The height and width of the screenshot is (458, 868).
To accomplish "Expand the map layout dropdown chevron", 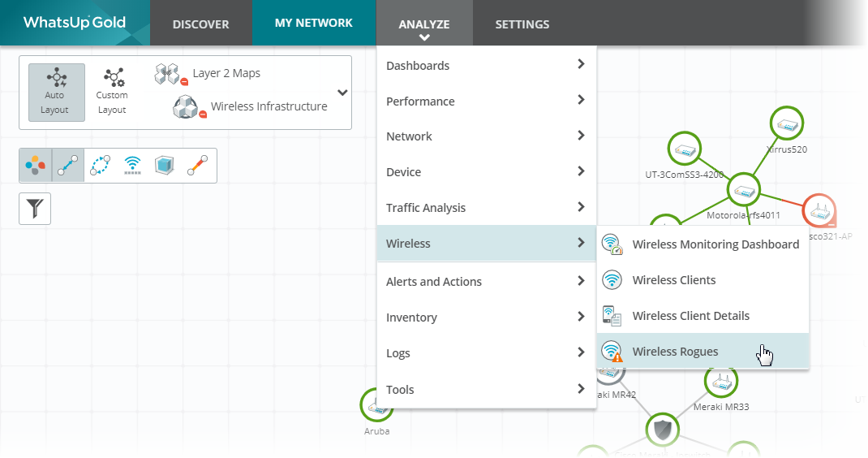I will pos(342,93).
